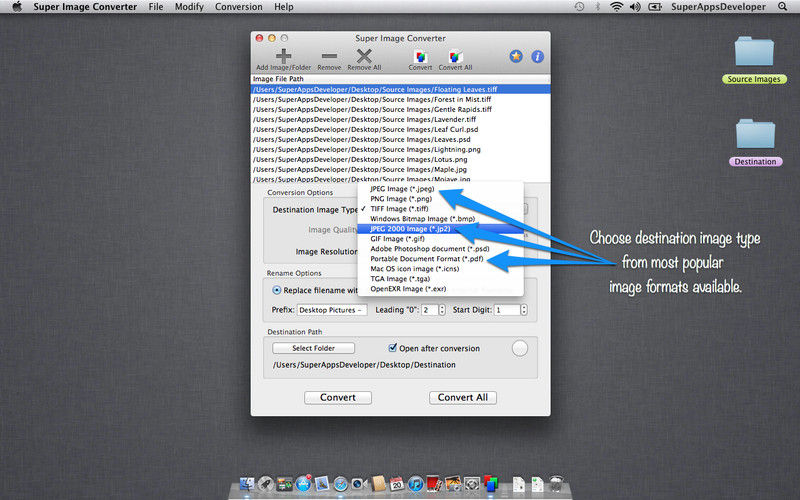This screenshot has width=800, height=500.
Task: Click Super Image Converter RGB dock icon
Action: 491,484
